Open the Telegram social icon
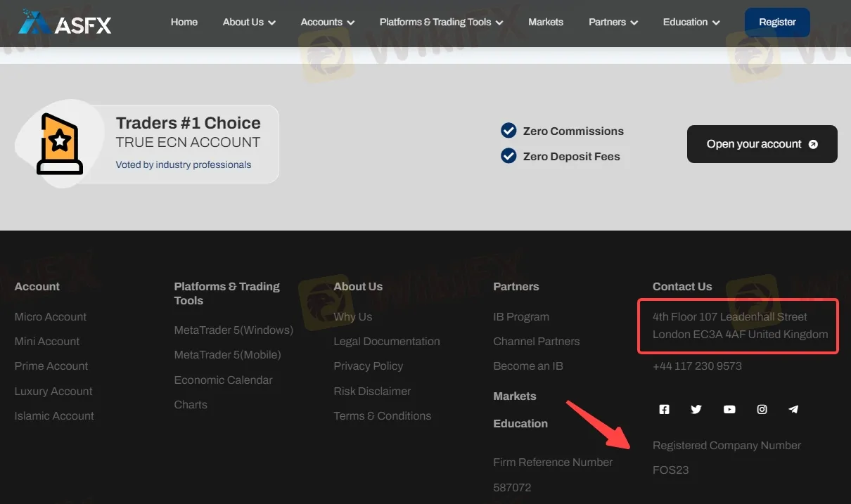Image resolution: width=851 pixels, height=504 pixels. [x=793, y=409]
